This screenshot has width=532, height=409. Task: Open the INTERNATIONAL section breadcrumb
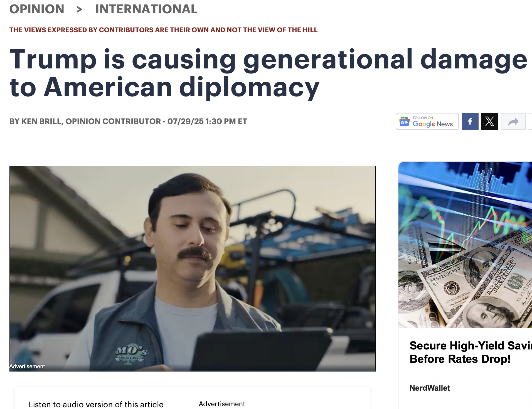tap(146, 9)
